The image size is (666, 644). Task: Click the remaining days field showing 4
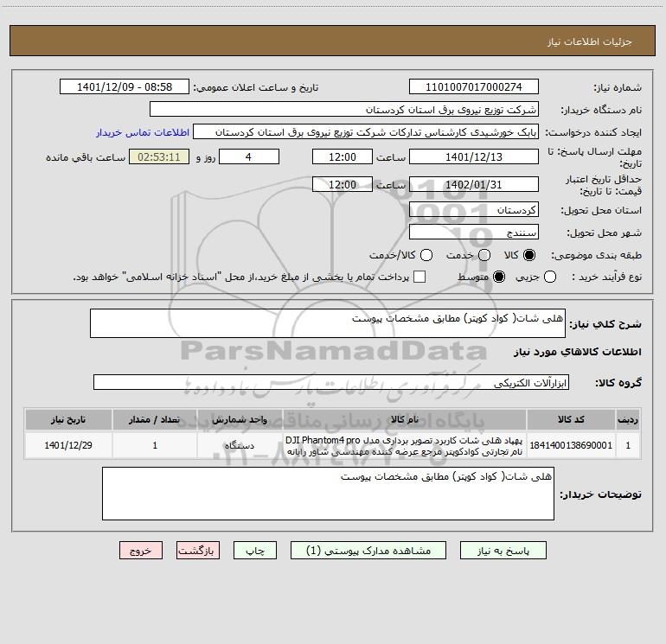249,156
